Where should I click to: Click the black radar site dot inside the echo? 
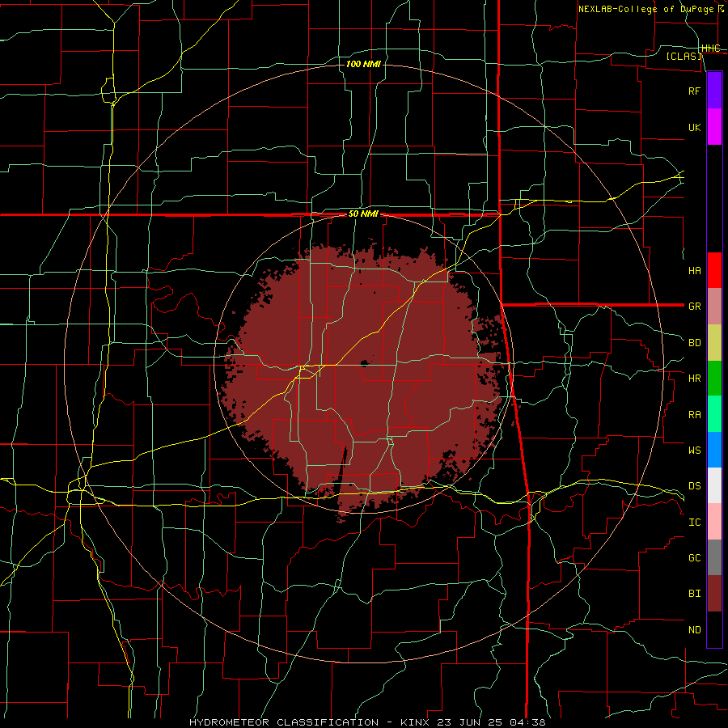[365, 362]
